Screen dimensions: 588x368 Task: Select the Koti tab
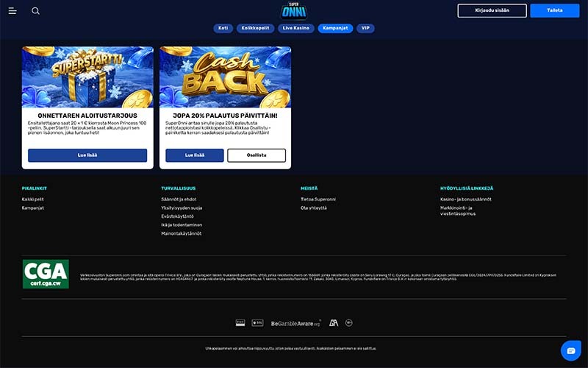coord(223,28)
